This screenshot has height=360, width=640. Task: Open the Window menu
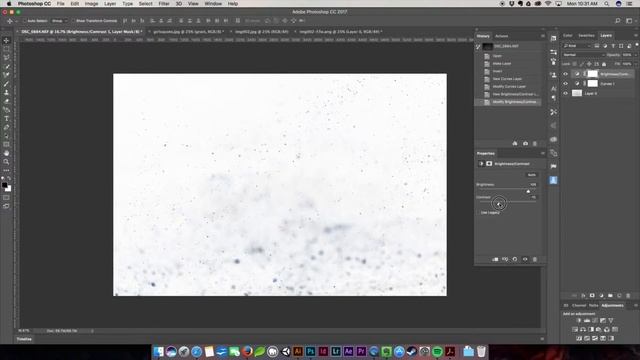coord(213,4)
